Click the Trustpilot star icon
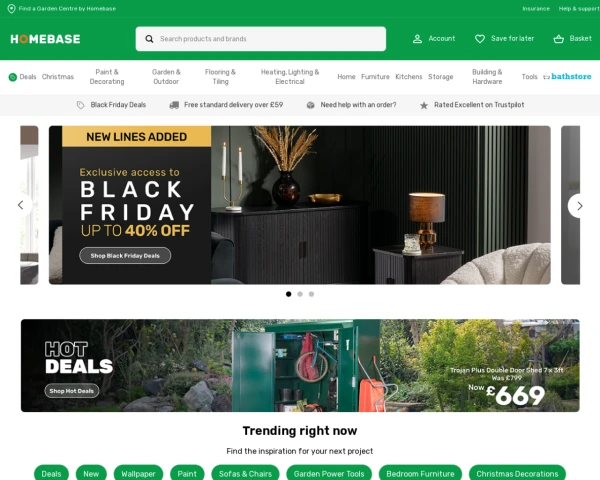Image resolution: width=600 pixels, height=480 pixels. coord(424,105)
